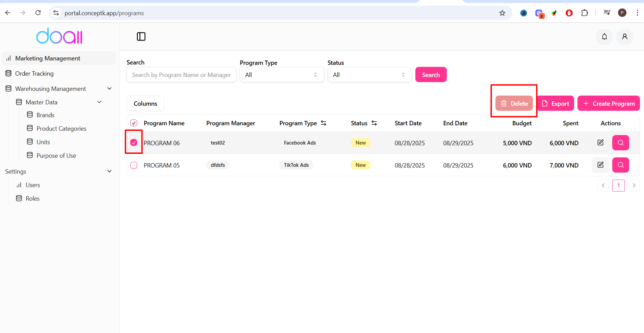This screenshot has width=644, height=333.
Task: Click the program name search field
Action: [x=181, y=75]
